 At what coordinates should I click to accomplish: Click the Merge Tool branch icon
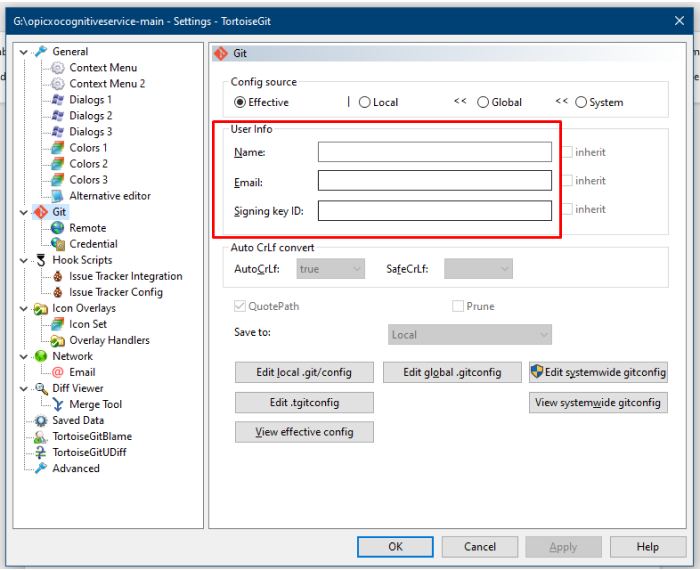[x=57, y=404]
